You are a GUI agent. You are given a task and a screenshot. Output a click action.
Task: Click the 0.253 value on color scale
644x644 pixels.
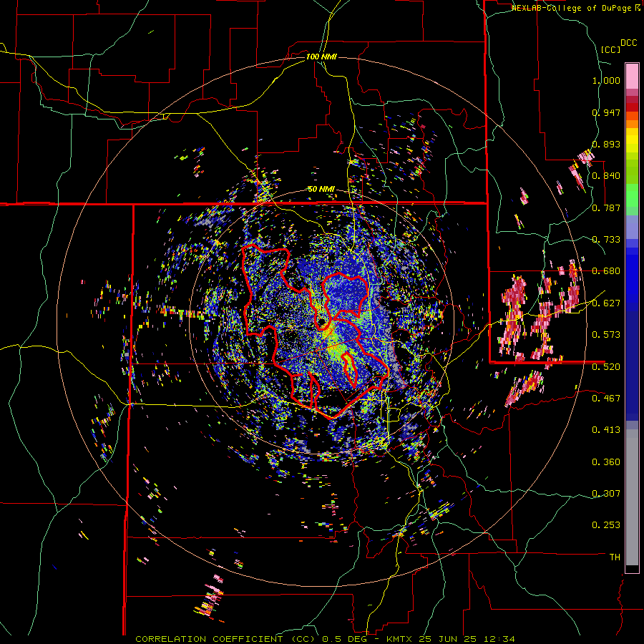click(x=606, y=525)
